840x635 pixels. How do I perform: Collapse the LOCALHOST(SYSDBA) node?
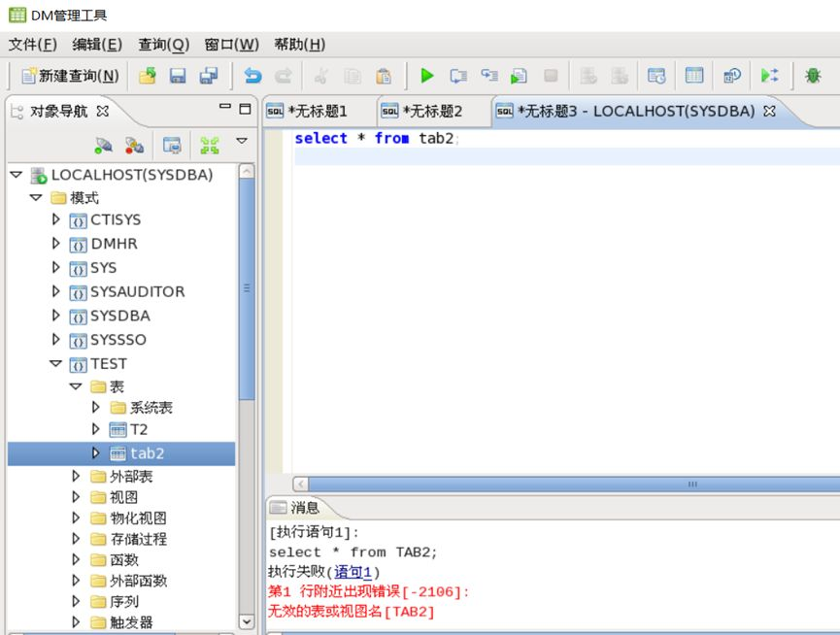click(17, 175)
